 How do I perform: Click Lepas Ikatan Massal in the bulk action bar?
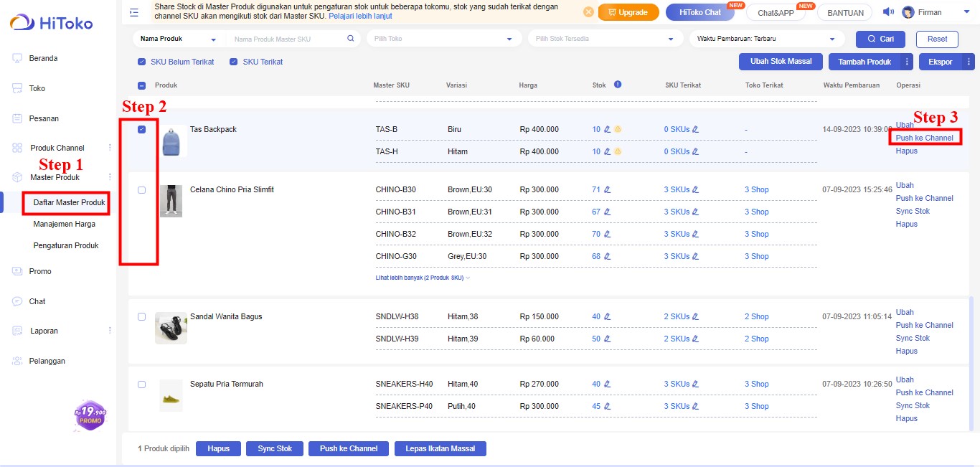[x=440, y=448]
